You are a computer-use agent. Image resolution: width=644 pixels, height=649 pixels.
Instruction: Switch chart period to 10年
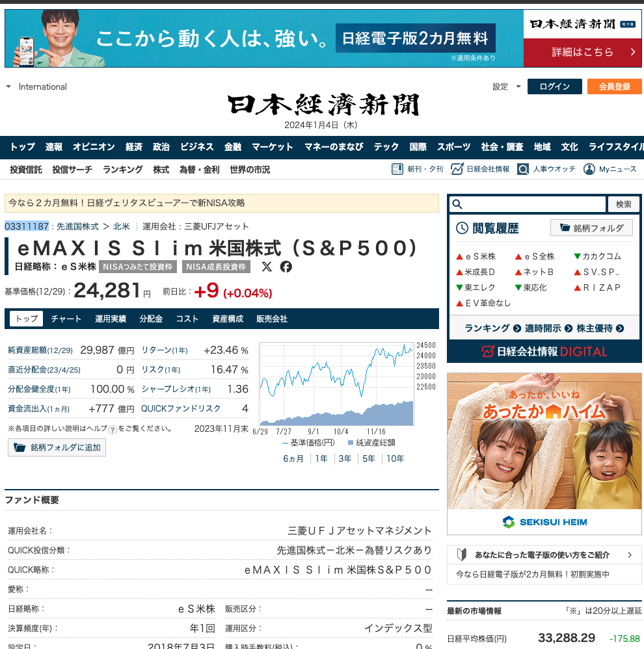click(x=394, y=458)
